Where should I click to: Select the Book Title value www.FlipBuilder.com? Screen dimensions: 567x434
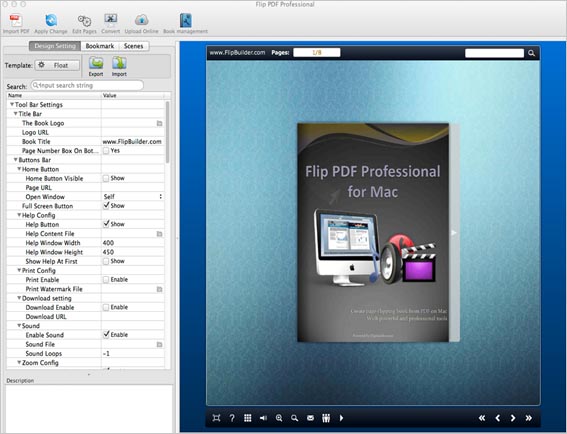(x=132, y=141)
